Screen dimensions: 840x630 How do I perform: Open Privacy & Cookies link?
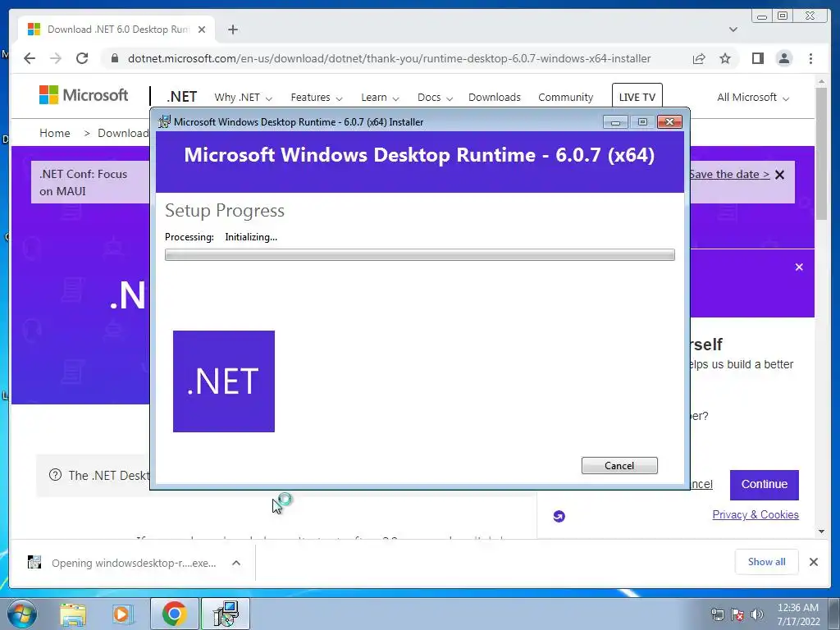point(756,515)
